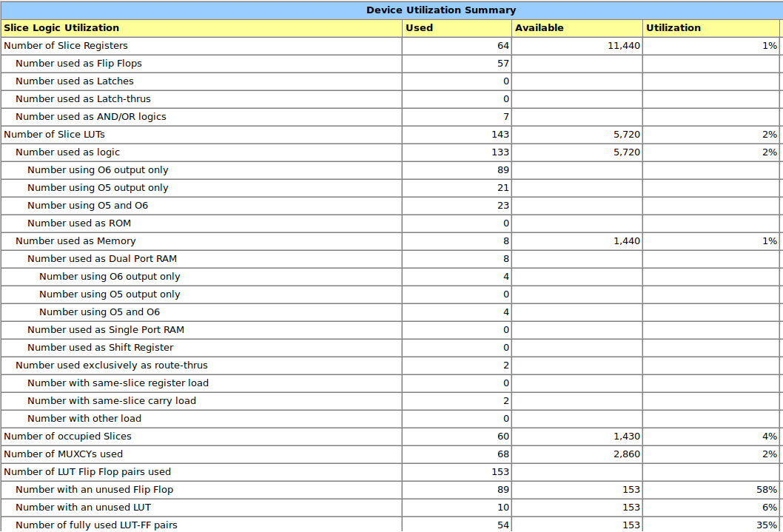Click Number used as Dual Port RAM
This screenshot has width=783, height=532.
pos(102,259)
